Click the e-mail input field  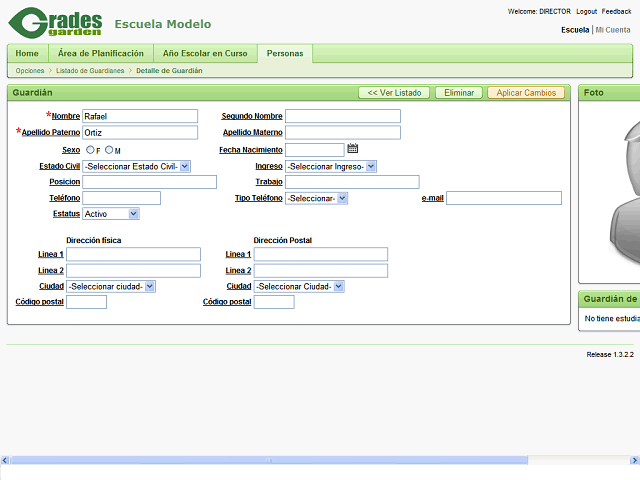coord(503,198)
